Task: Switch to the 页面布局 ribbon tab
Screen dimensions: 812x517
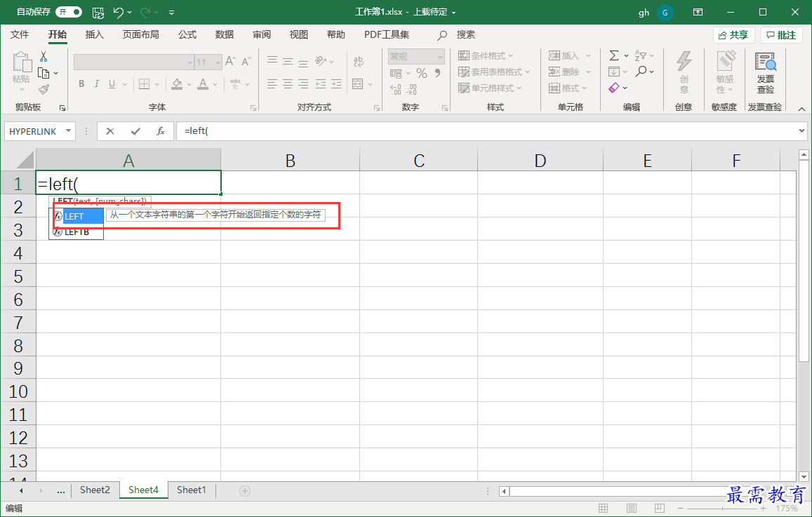Action: pos(140,34)
